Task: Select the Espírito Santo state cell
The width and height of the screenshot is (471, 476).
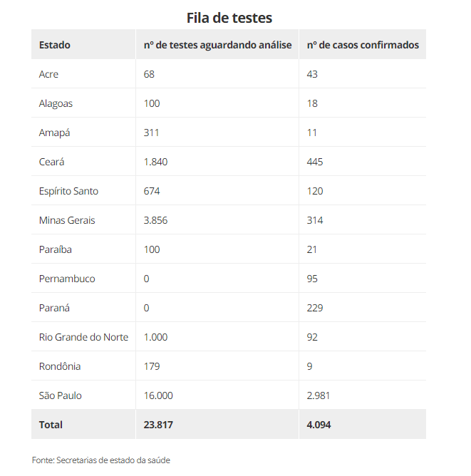Action: click(68, 191)
